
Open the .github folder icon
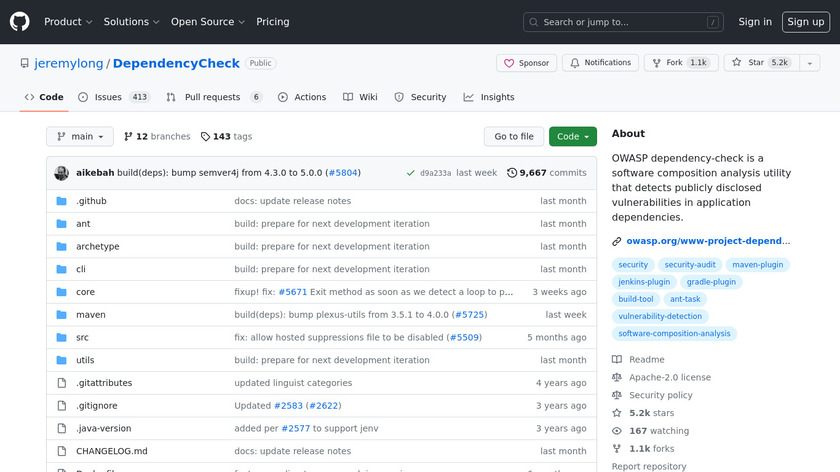click(x=62, y=201)
